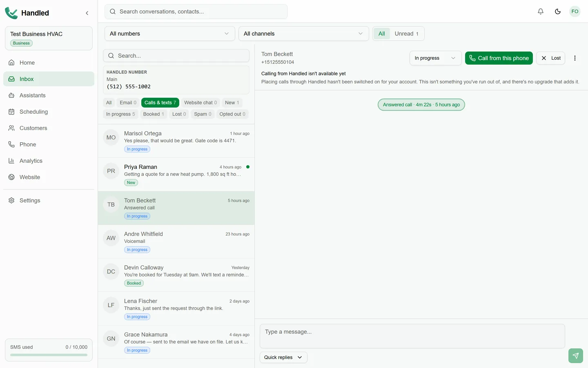Click GN avatar of Grace Nakamura
Viewport: 588px width, 368px height.
click(111, 339)
